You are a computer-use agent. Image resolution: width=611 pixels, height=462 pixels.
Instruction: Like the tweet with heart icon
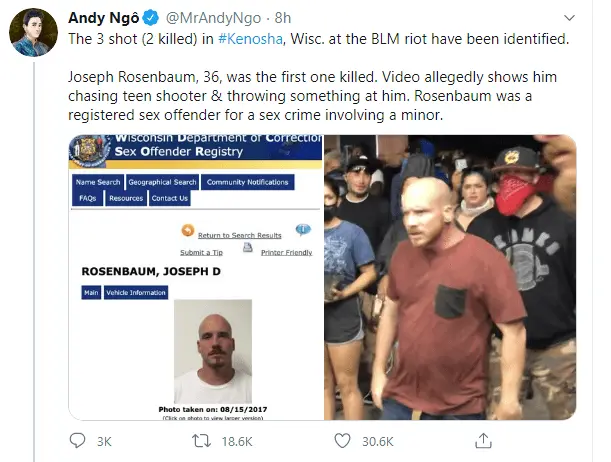(343, 441)
